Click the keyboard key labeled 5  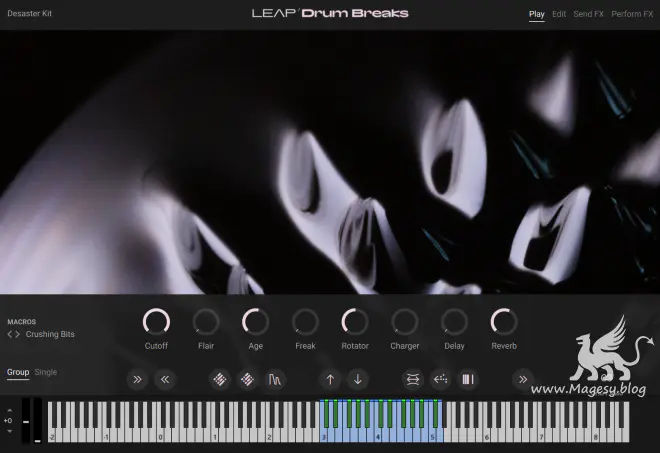(432, 436)
